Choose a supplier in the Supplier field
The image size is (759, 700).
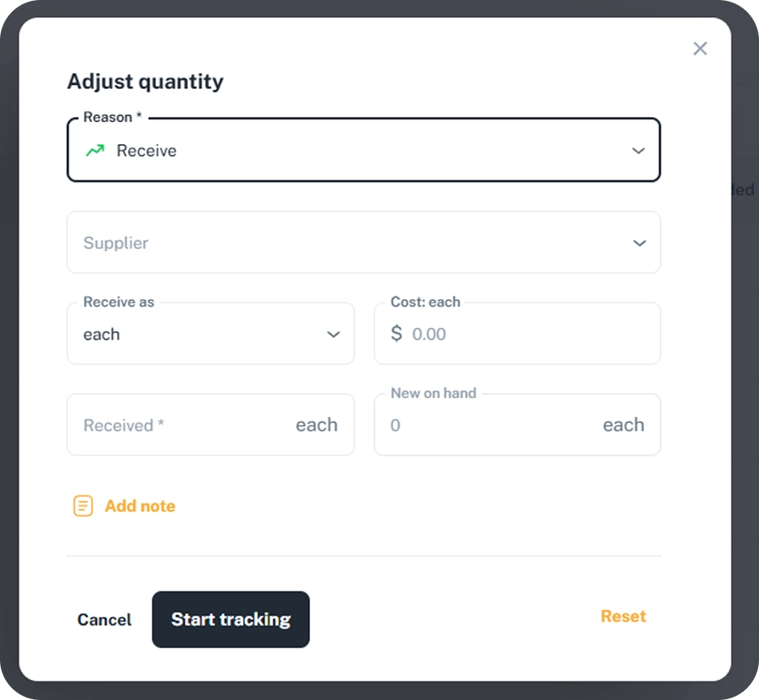click(x=339, y=243)
